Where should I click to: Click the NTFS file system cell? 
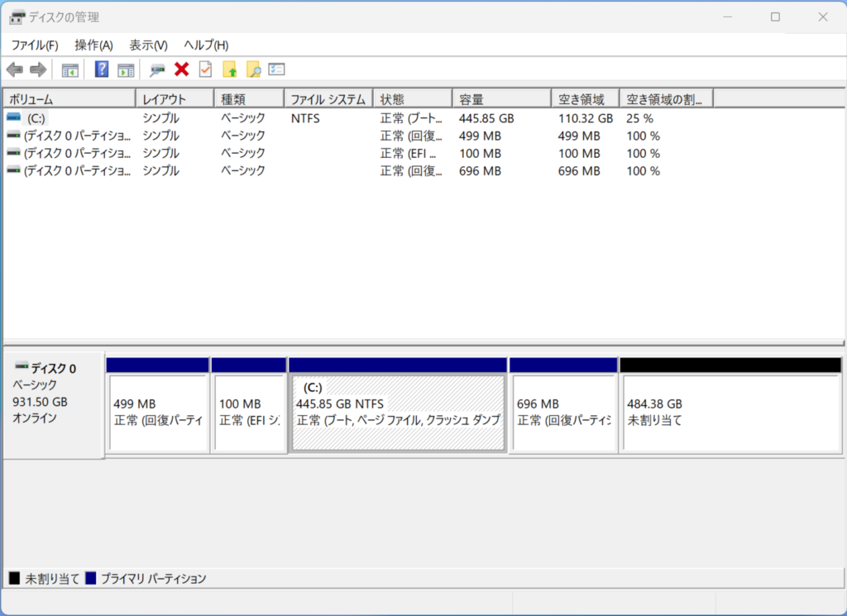[305, 118]
